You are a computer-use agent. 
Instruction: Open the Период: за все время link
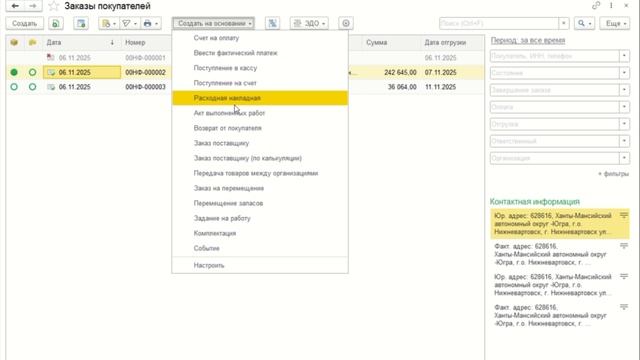coord(528,40)
